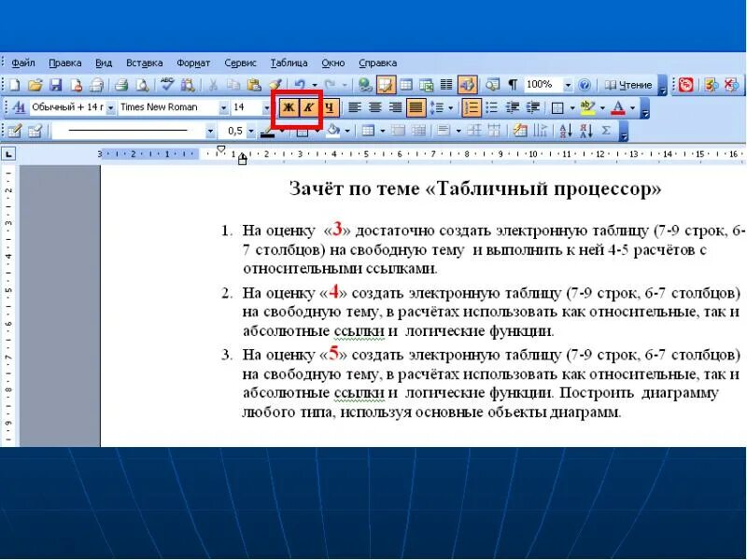Screen dimensions: 747x560
Task: Open the Сервис menu
Action: point(240,63)
